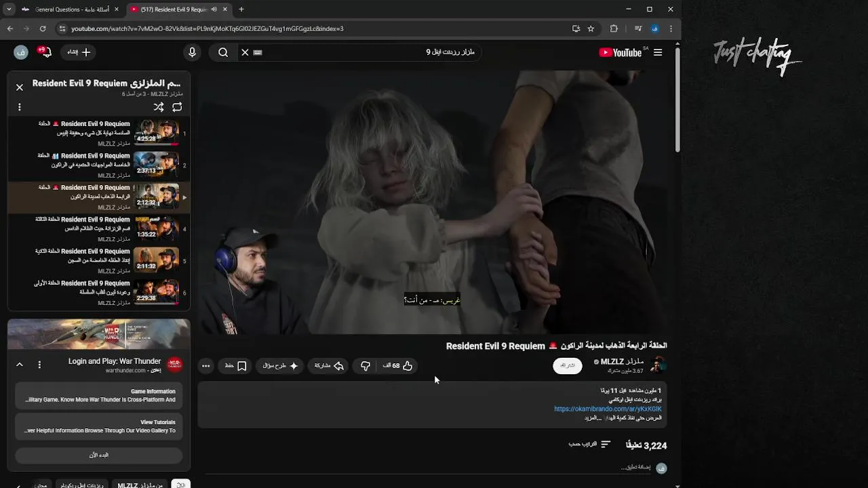Click the install/cast icon in address bar
The image size is (868, 488).
tap(576, 28)
